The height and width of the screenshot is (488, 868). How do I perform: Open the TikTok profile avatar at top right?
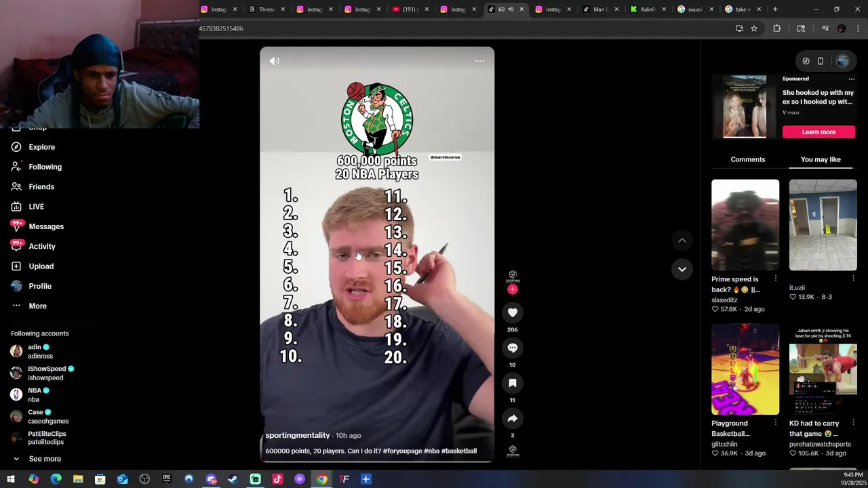click(x=842, y=61)
